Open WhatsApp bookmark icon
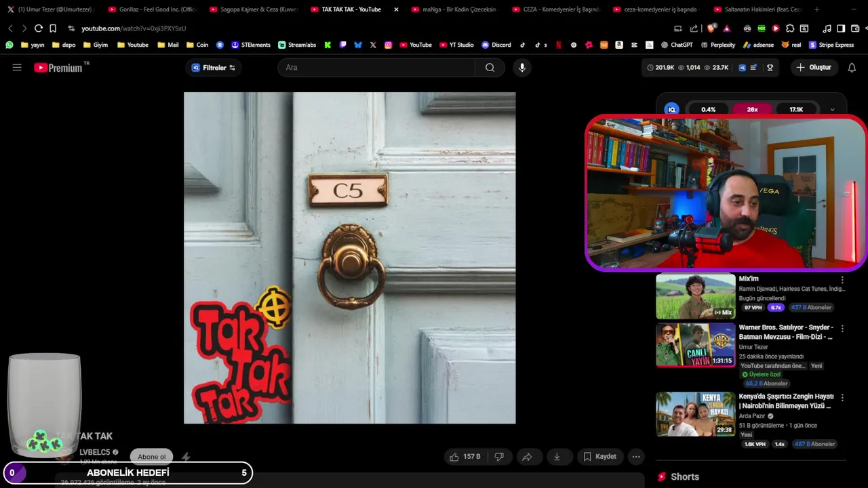 [9, 45]
